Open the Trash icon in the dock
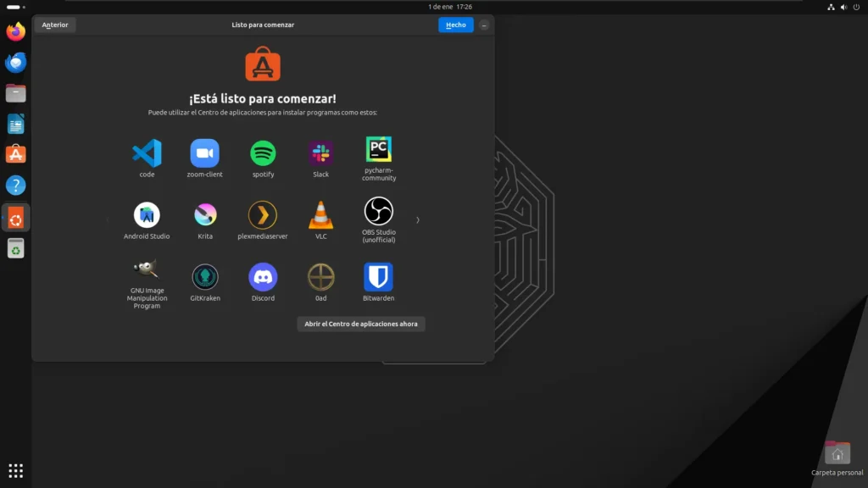868x488 pixels. [x=15, y=248]
